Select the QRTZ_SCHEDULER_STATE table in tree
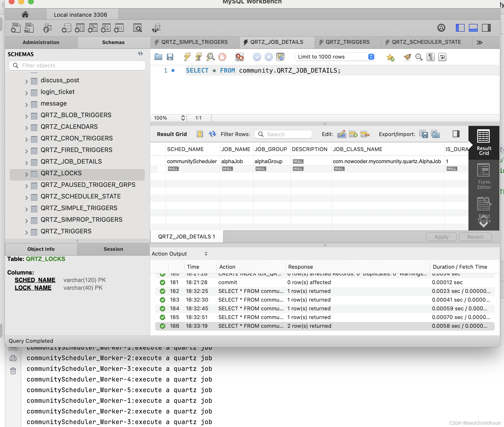504x427 pixels. point(81,196)
